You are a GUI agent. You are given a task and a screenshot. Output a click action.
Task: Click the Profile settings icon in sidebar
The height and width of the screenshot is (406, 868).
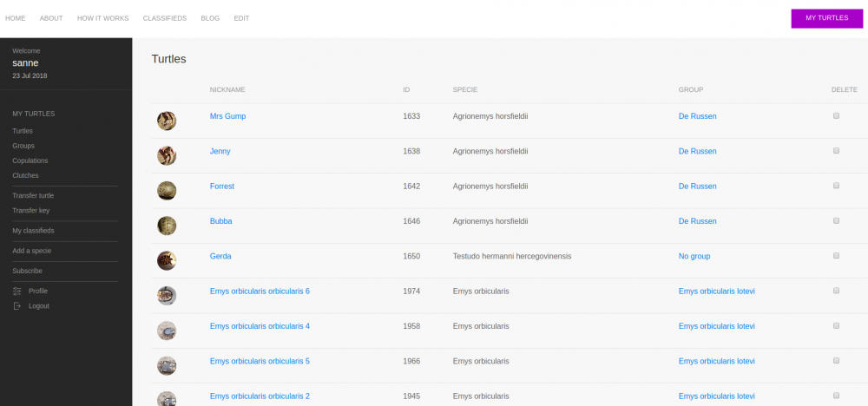click(16, 291)
